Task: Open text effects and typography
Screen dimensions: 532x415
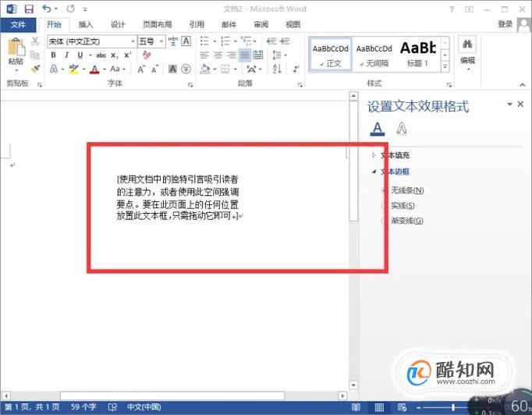Action: coord(54,69)
